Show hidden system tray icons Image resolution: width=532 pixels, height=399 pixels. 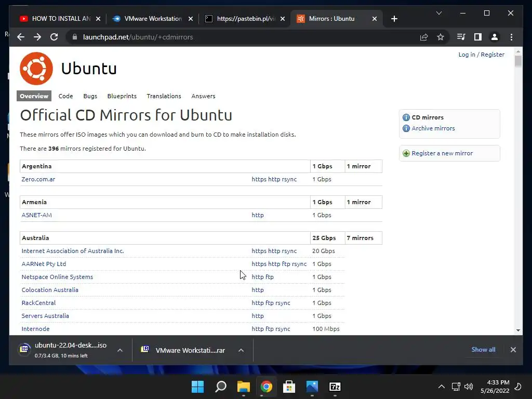coord(442,387)
